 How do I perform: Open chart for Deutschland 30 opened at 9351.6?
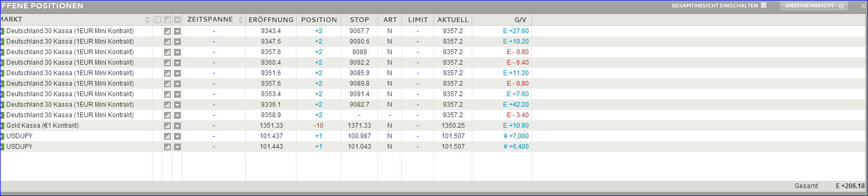click(167, 73)
